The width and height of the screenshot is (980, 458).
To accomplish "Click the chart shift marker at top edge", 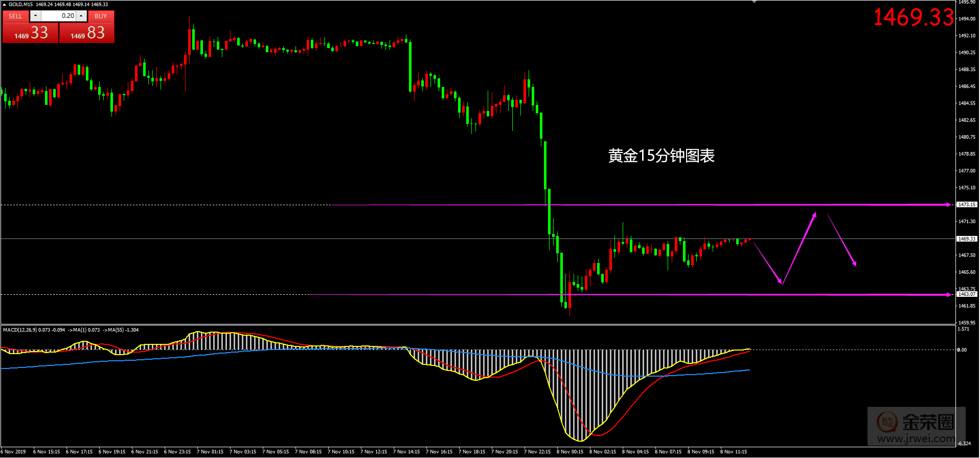I will pyautogui.click(x=754, y=2).
